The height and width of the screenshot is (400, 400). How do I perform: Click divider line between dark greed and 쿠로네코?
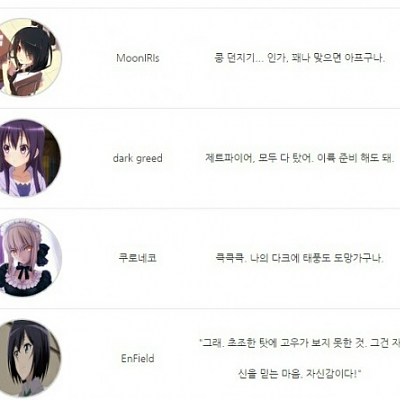pyautogui.click(x=200, y=208)
